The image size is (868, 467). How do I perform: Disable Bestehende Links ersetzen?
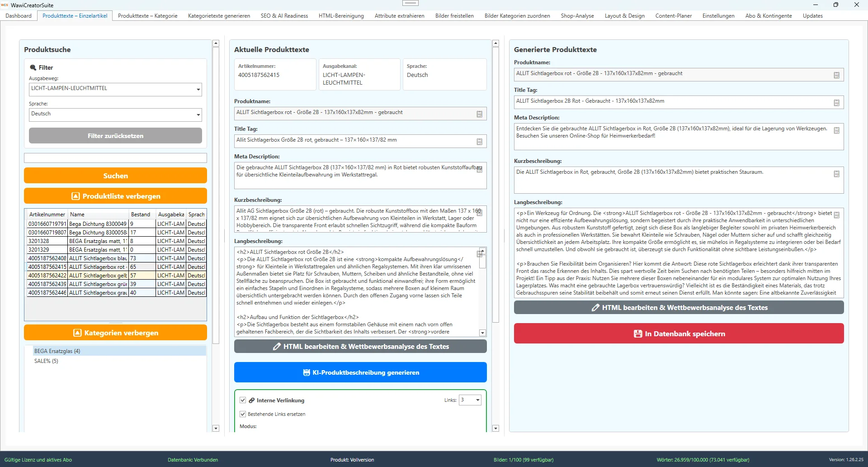coord(243,414)
